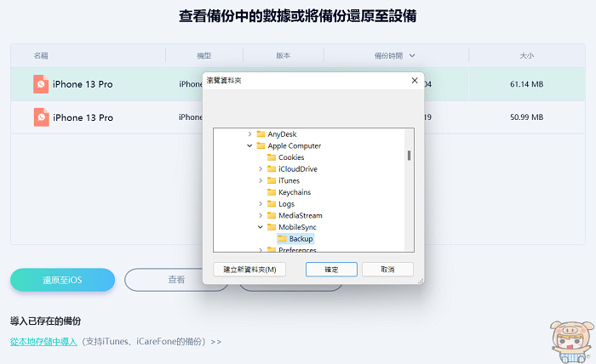Select the iTunes folder name

point(289,180)
